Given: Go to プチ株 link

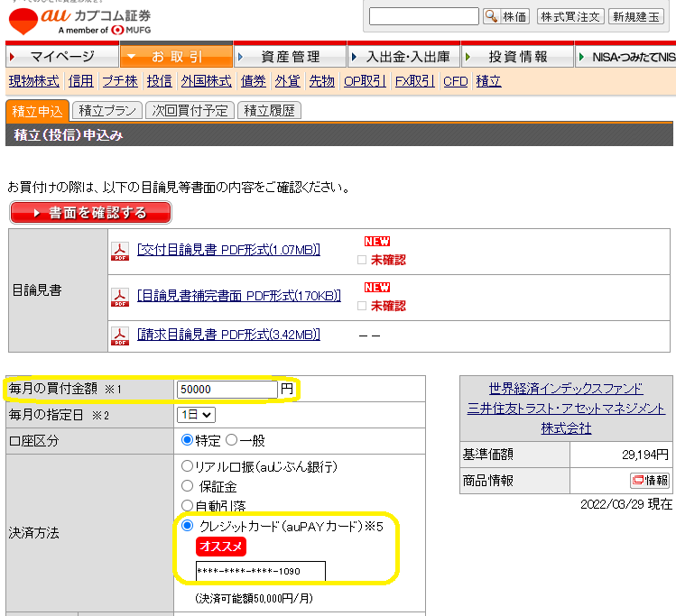Looking at the screenshot, I should (x=120, y=81).
